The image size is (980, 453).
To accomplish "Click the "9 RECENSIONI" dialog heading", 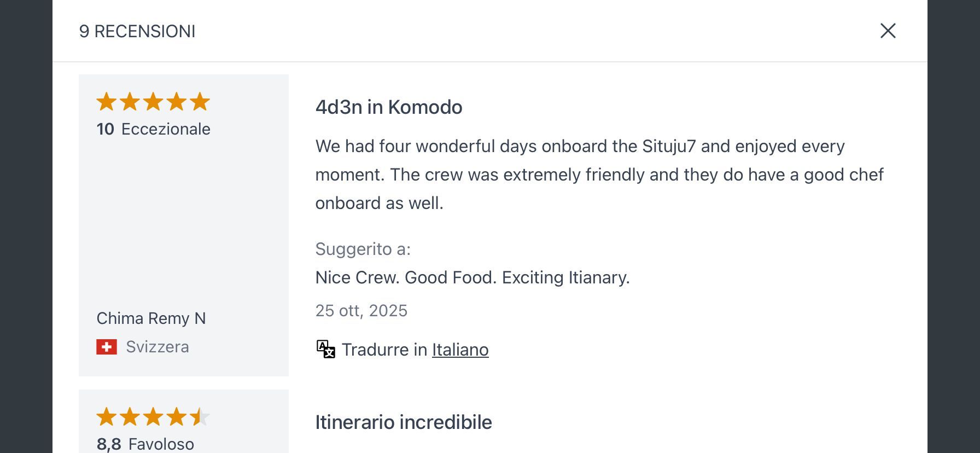I will (x=137, y=31).
